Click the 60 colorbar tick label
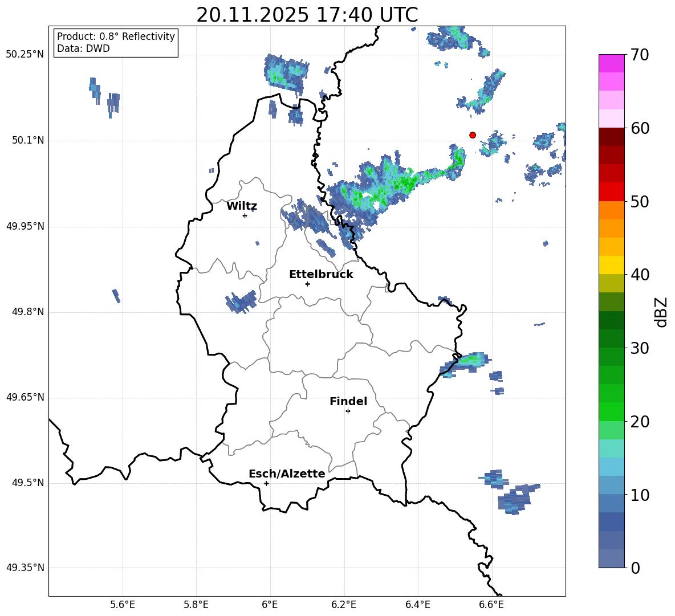Viewport: 675px width, 616px height. point(640,128)
